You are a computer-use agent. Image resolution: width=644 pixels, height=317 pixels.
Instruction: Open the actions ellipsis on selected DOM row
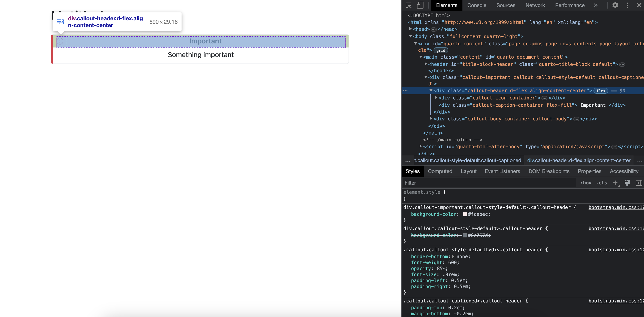[405, 91]
